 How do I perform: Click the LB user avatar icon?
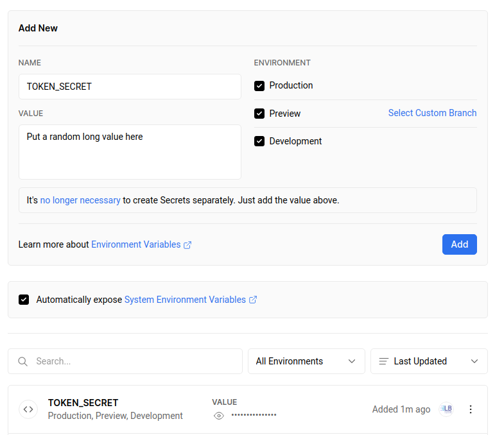(446, 409)
